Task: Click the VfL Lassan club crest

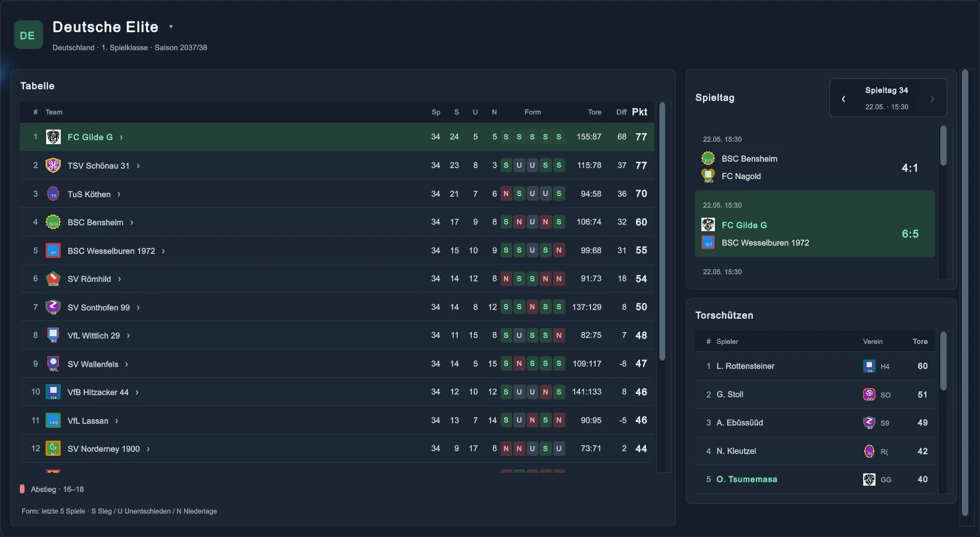Action: click(x=53, y=421)
